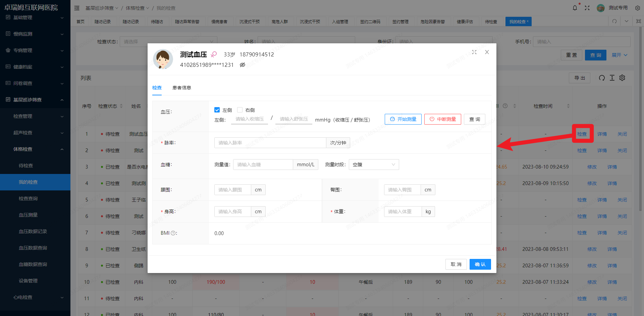Screen dimensions: 644x316
Task: Go to 检查查询 in the sidebar
Action: (x=28, y=198)
